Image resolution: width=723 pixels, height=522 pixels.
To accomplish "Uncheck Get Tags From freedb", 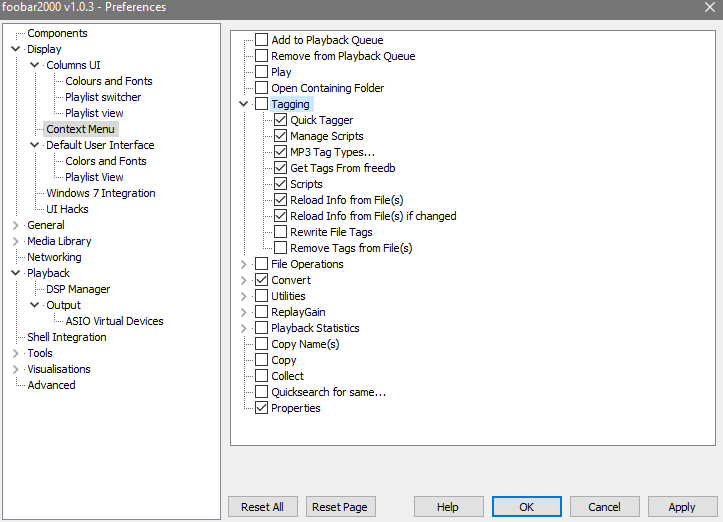I will point(281,168).
